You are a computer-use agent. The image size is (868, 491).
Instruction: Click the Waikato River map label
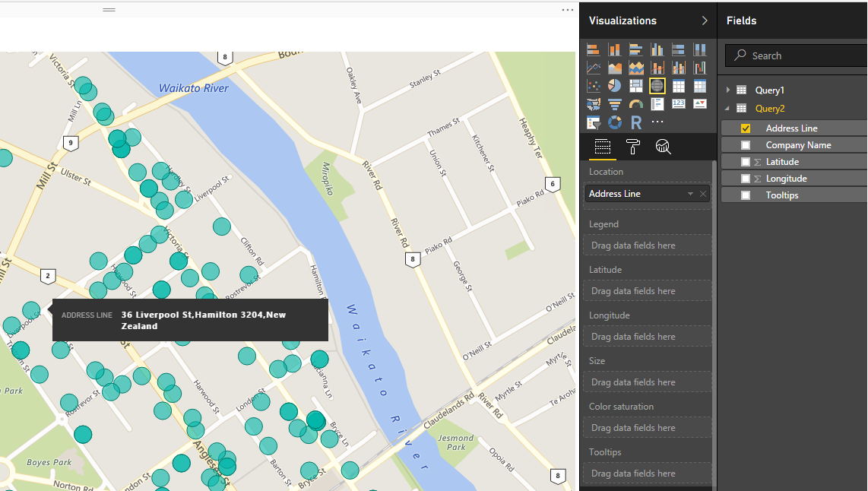coord(194,88)
